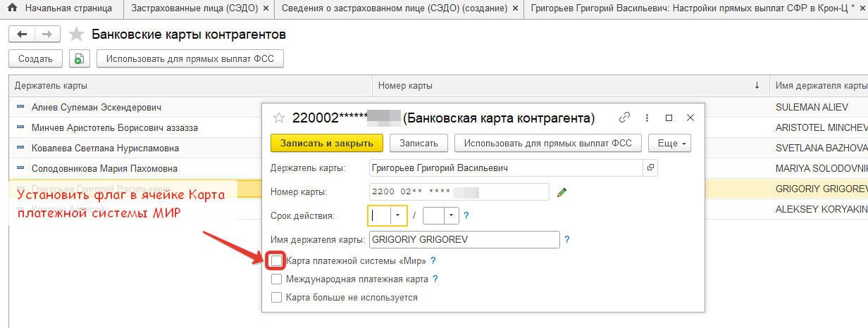This screenshot has height=328, width=868.
Task: Tick Карта больше не используется checkbox
Action: tap(276, 298)
